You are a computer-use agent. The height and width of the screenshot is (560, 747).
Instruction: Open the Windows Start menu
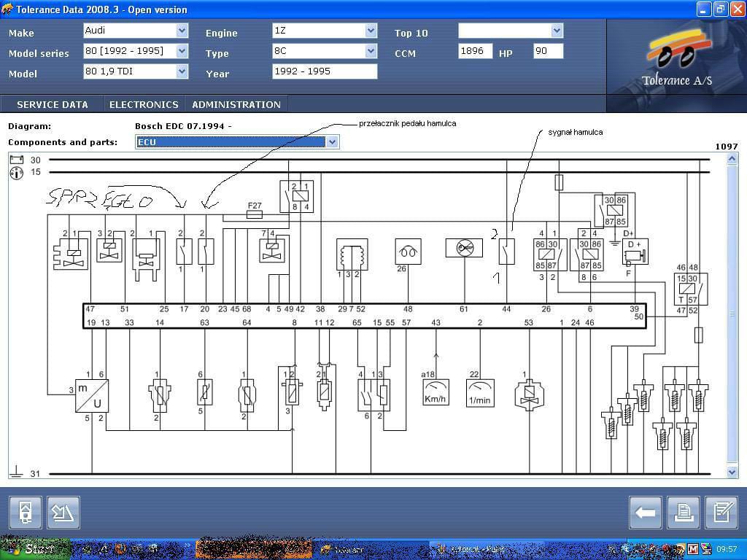coord(35,550)
